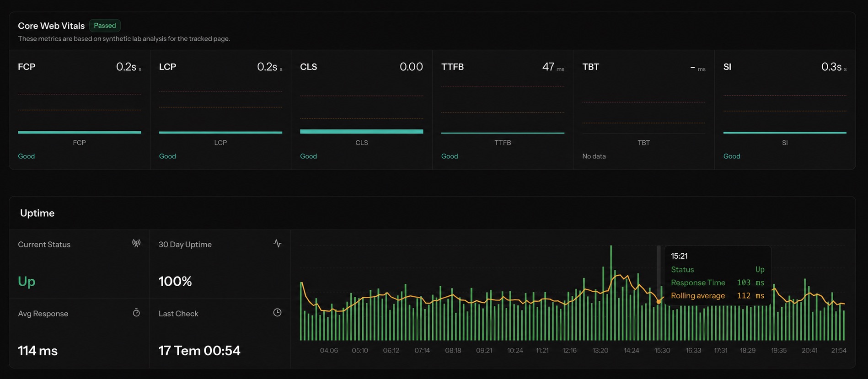Click the Good status under SI
868x379 pixels.
pos(732,156)
